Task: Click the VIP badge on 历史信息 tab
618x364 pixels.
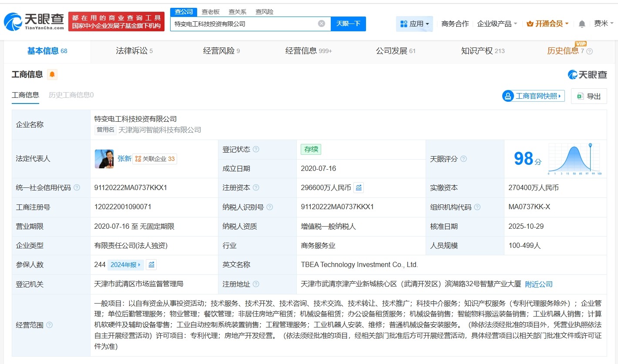Action: coord(580,44)
